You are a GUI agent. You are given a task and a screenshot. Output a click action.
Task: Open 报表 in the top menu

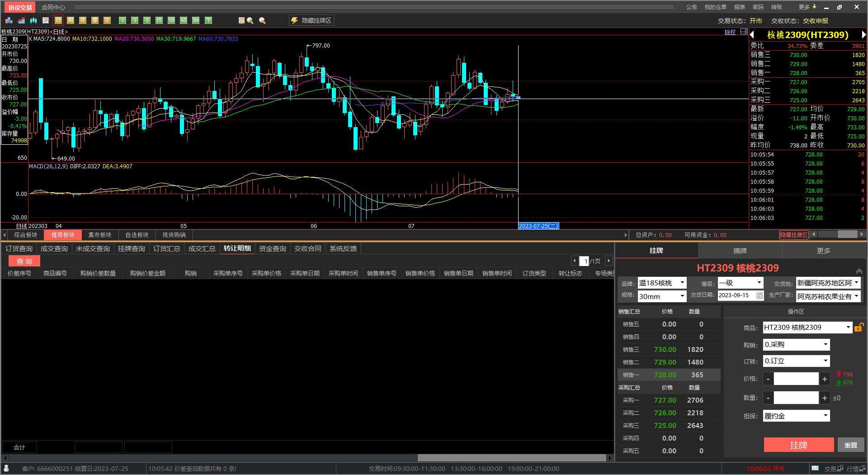tap(740, 7)
